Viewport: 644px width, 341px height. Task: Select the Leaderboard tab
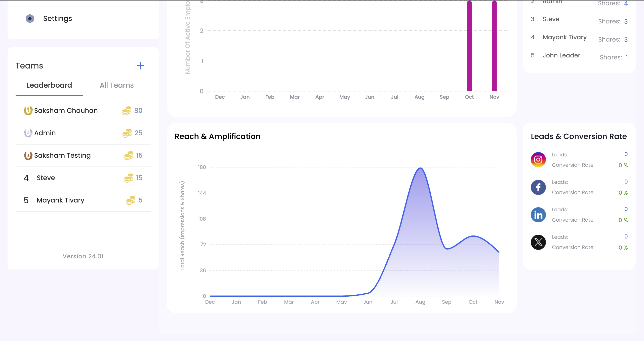pyautogui.click(x=49, y=85)
